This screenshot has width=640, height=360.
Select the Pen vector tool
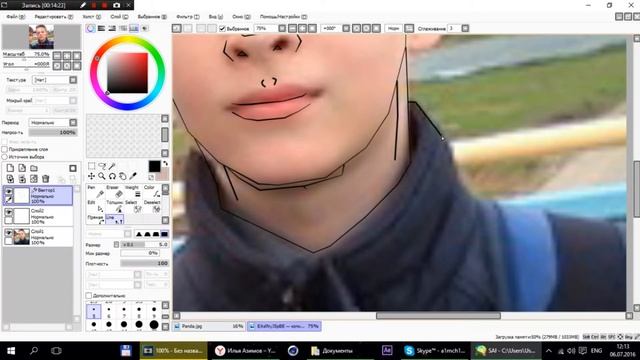click(95, 192)
